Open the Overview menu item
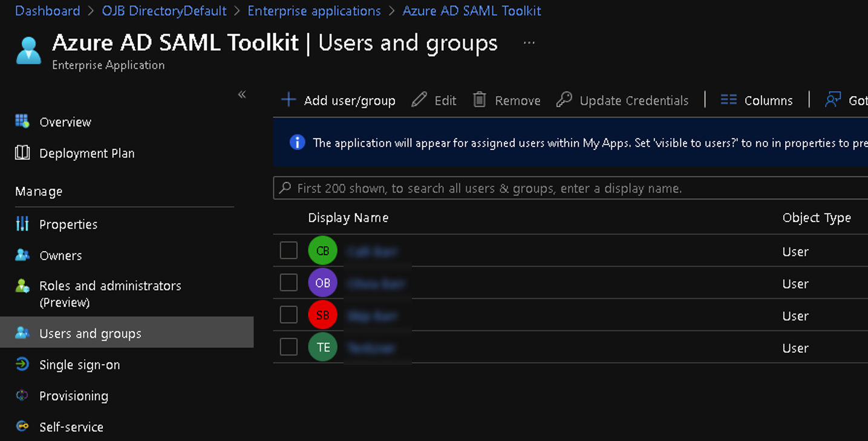 (x=65, y=122)
